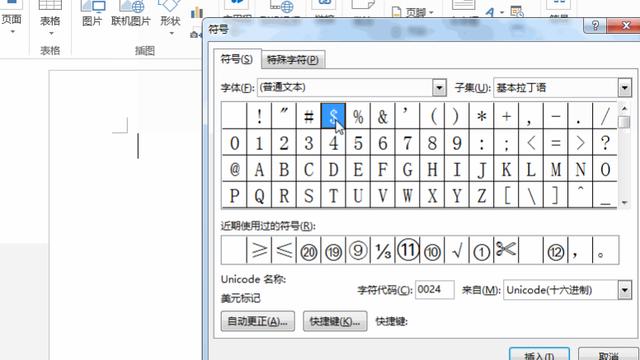
Task: Click the symbol grid scrollbar down arrow
Action: (x=624, y=202)
